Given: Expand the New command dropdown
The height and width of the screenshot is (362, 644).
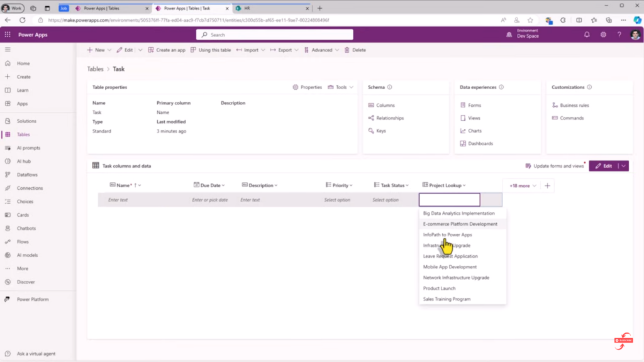Looking at the screenshot, I should click(x=109, y=50).
